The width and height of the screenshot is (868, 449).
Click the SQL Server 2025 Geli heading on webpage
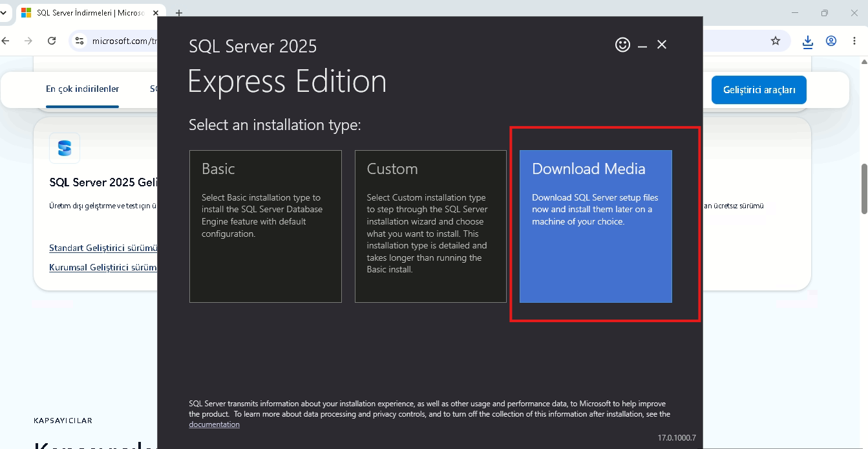(x=103, y=182)
